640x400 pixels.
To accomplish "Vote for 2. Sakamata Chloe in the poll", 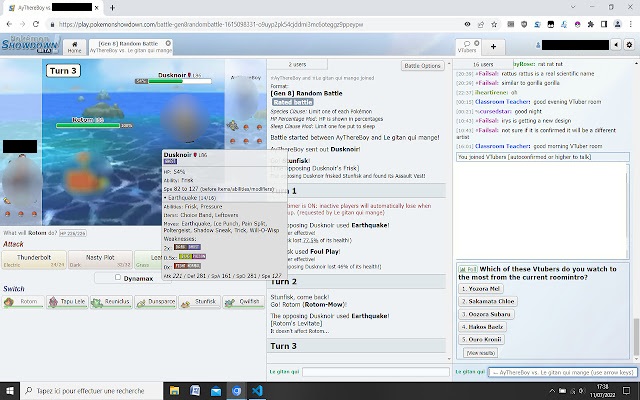I will pos(488,301).
